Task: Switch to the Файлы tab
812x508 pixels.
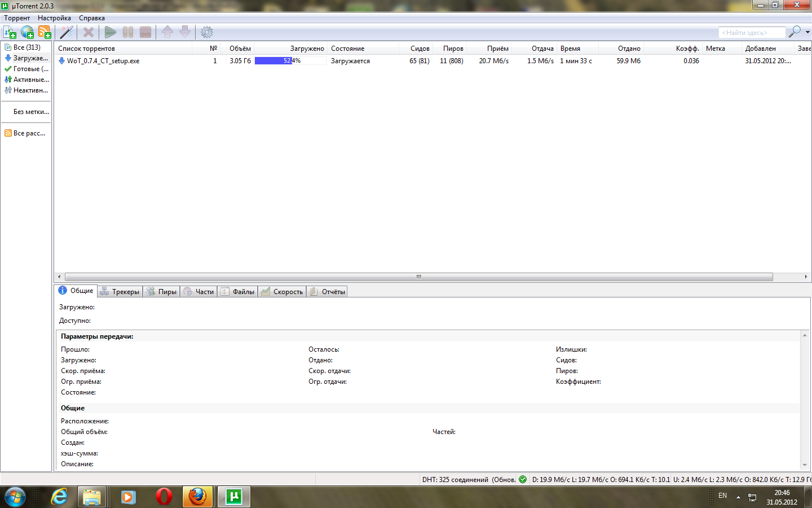Action: (x=238, y=292)
